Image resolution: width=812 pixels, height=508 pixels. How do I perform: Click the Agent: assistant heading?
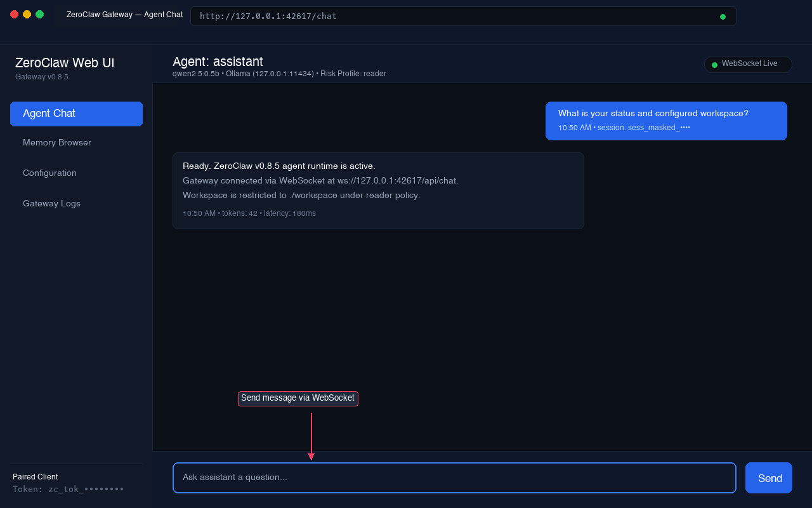point(218,62)
